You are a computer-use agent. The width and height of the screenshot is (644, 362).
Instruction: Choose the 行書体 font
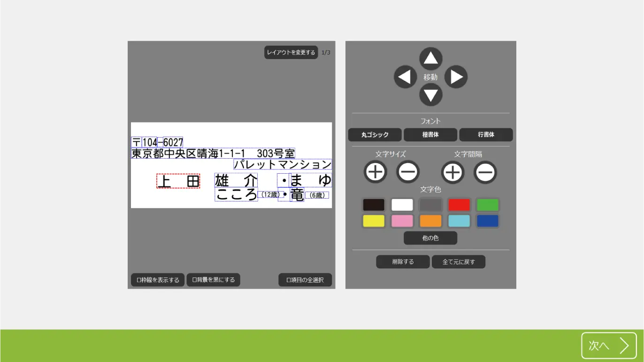tap(486, 135)
